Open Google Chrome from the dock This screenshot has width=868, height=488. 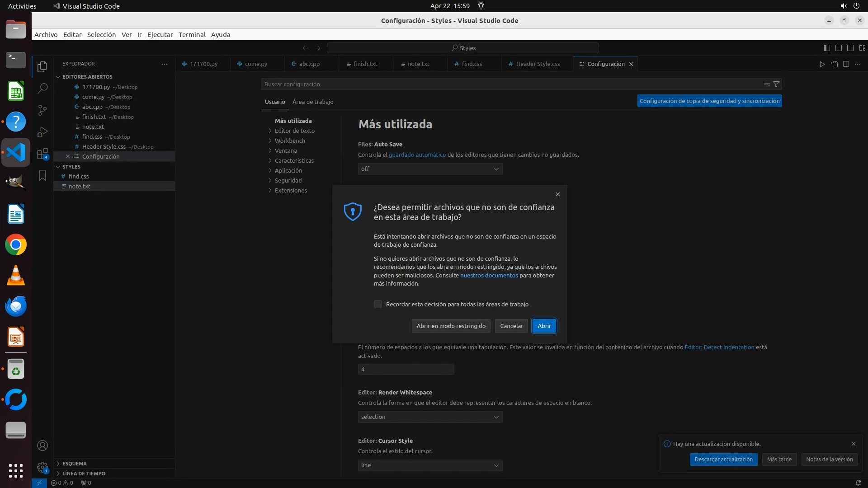pyautogui.click(x=16, y=245)
